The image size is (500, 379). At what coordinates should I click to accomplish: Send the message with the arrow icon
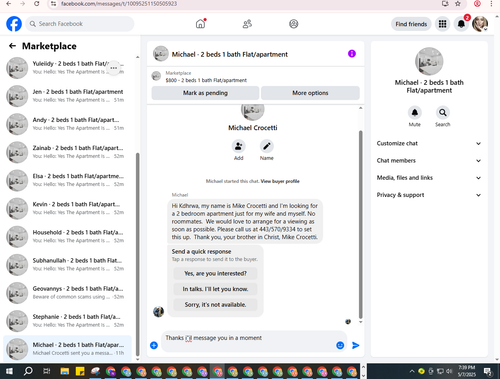356,345
